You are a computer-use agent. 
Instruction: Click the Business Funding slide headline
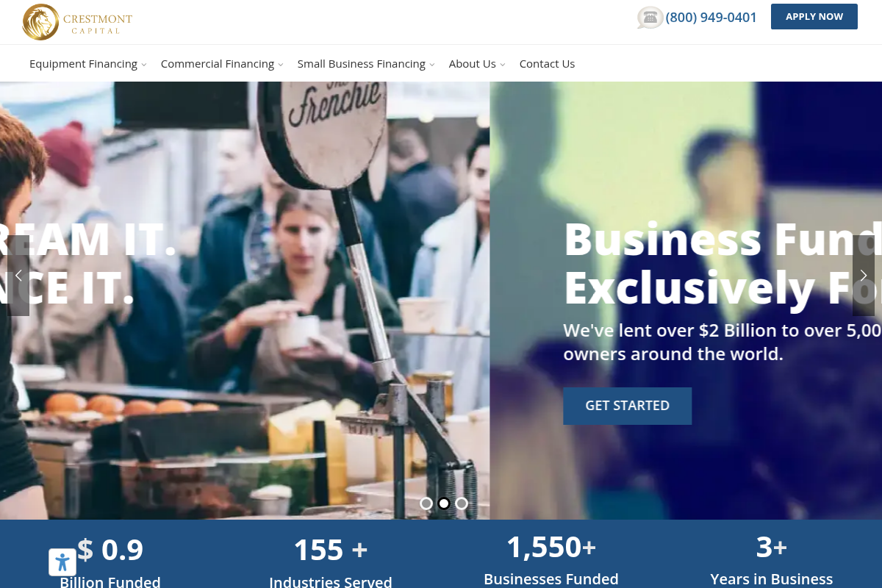click(x=723, y=263)
